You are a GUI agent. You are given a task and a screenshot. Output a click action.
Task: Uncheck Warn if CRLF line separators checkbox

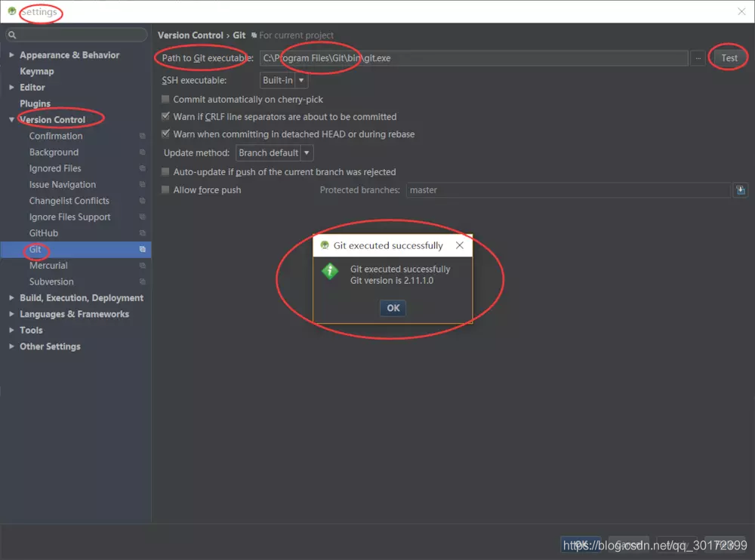(165, 116)
